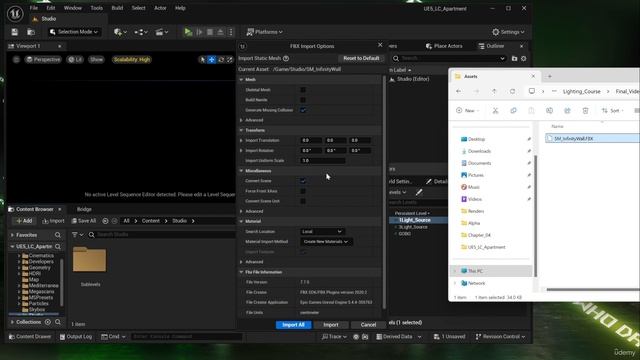Toggle the Convert Scene Unit checkbox
This screenshot has width=640, height=360.
coord(303,201)
